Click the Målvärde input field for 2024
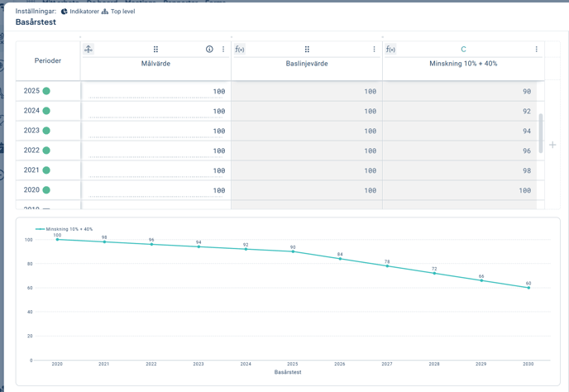 coord(157,111)
